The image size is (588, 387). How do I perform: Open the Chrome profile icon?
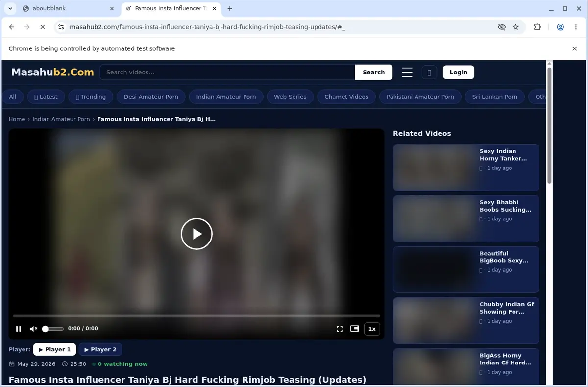[560, 27]
